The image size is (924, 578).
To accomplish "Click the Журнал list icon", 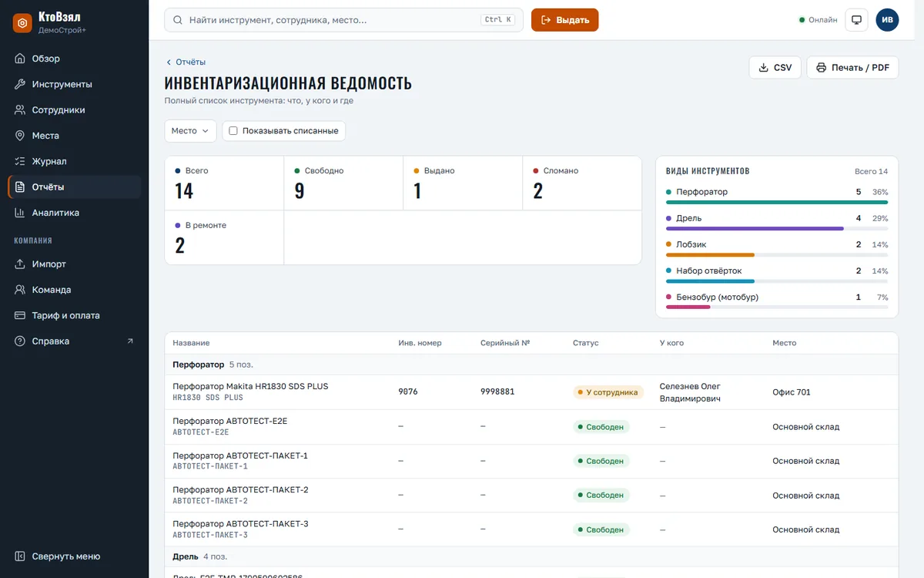I will pos(21,161).
